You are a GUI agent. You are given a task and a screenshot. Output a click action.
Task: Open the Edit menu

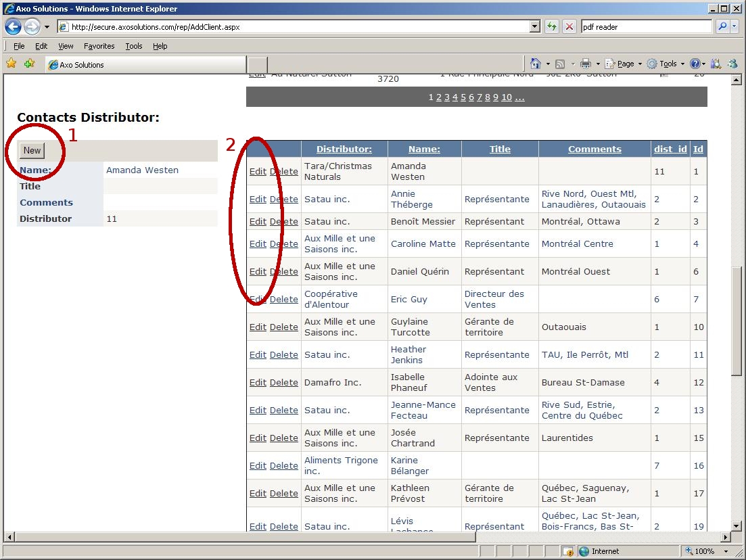coord(41,46)
